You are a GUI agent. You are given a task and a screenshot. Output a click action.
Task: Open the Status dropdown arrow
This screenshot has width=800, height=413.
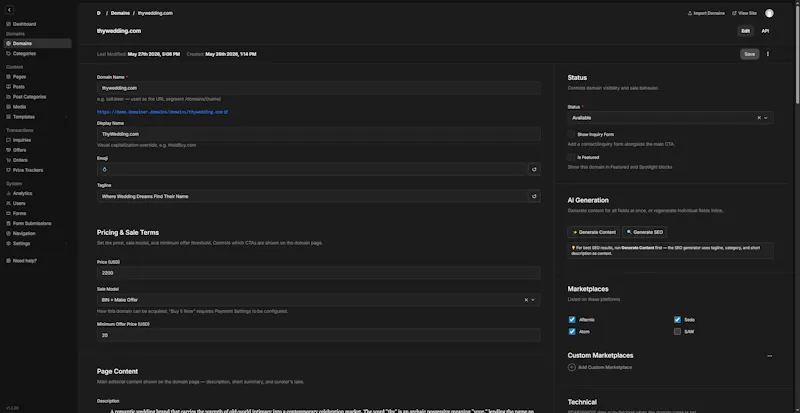[766, 118]
